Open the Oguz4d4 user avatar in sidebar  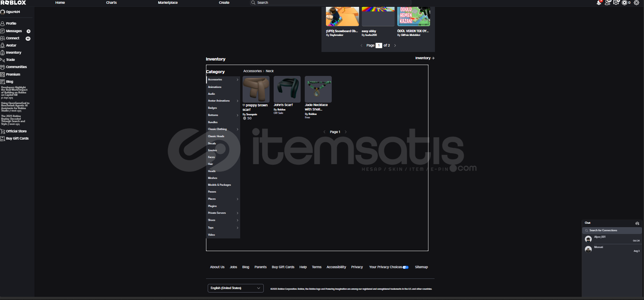point(3,12)
